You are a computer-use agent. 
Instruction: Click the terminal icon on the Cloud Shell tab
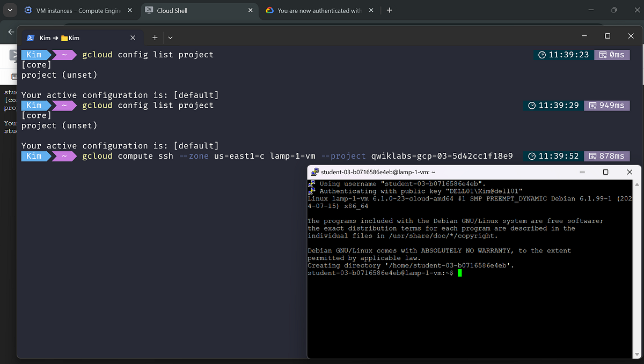tap(150, 10)
